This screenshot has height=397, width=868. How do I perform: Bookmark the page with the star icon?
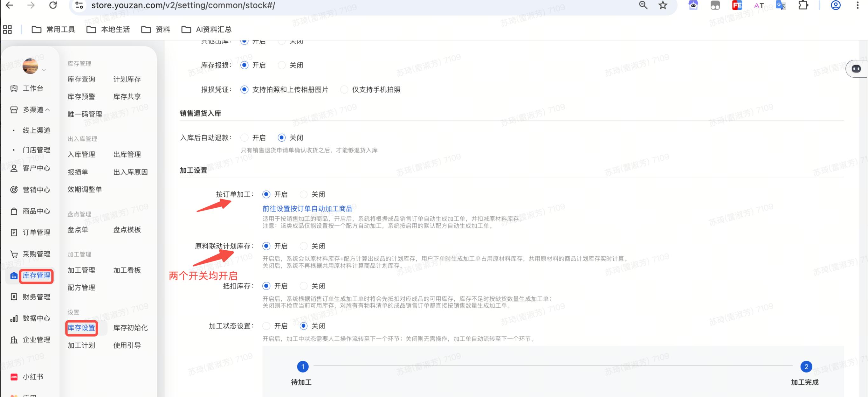coord(663,5)
